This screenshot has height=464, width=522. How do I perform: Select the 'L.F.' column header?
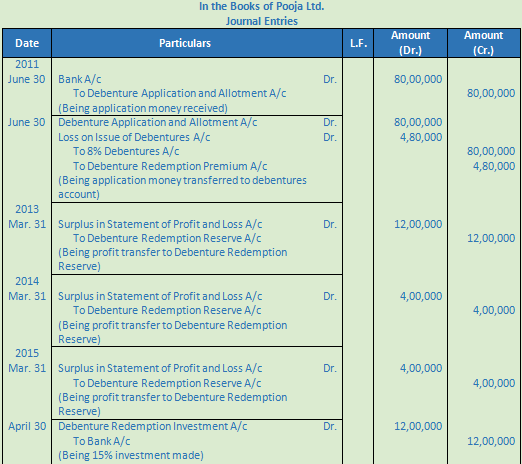click(358, 43)
